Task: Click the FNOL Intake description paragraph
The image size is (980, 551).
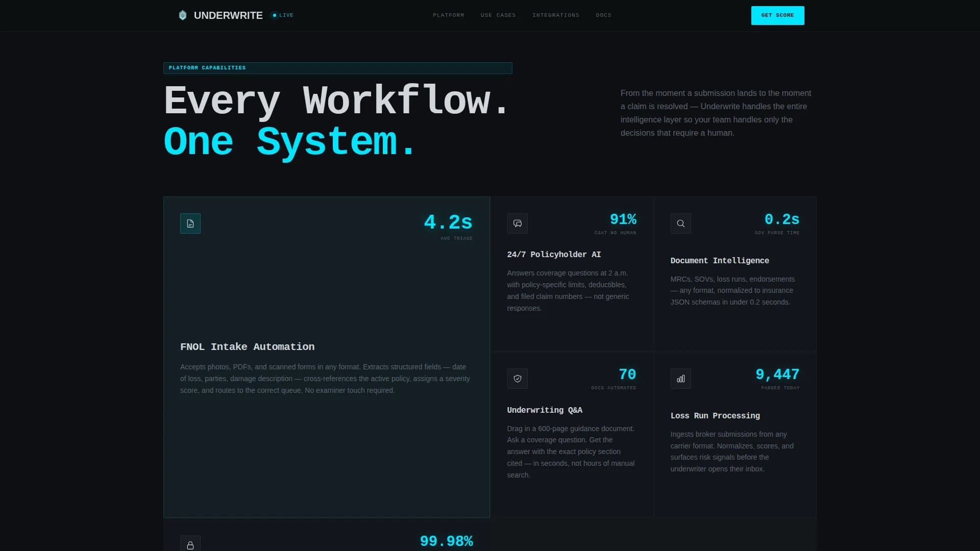Action: point(325,379)
